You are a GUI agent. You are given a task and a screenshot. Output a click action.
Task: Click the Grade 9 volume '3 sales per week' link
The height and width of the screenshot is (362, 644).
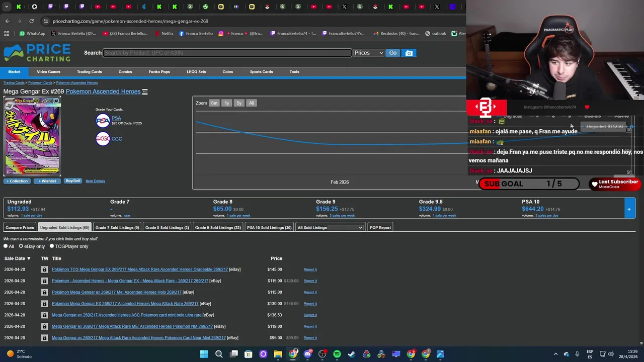[342, 216]
